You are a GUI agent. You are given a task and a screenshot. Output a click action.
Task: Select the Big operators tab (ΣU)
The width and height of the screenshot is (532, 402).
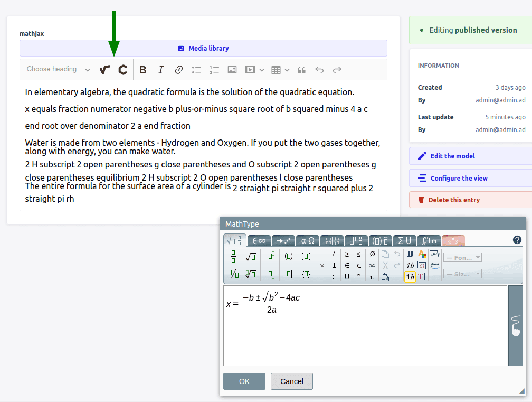pos(404,241)
